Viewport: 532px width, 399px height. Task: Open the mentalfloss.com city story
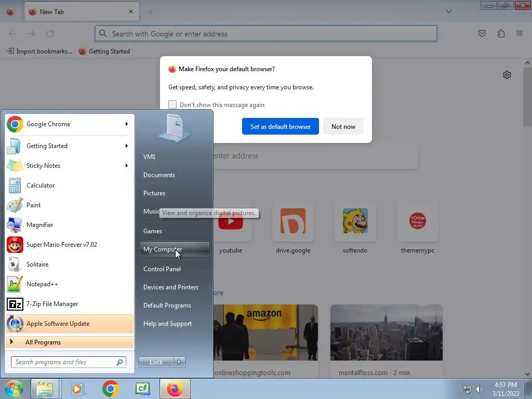387,332
